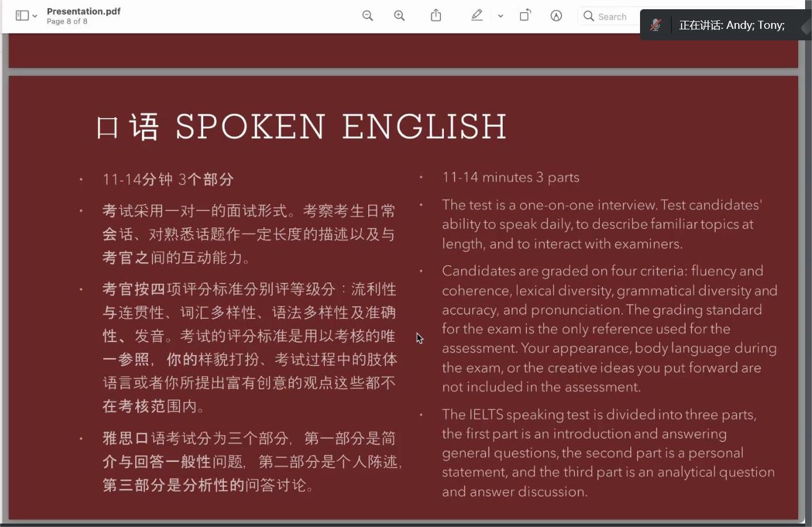Zoom in on the PDF page
Image resolution: width=812 pixels, height=527 pixels.
click(399, 16)
